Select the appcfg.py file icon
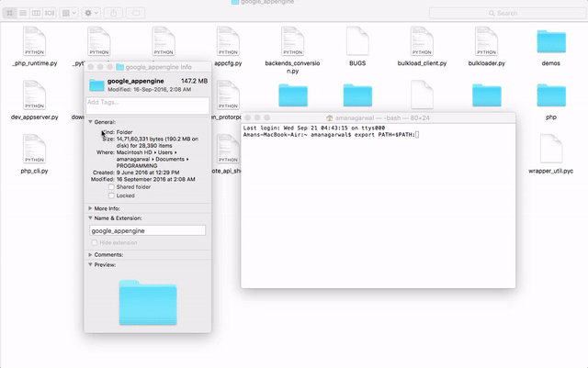The image size is (588, 368). [x=228, y=41]
